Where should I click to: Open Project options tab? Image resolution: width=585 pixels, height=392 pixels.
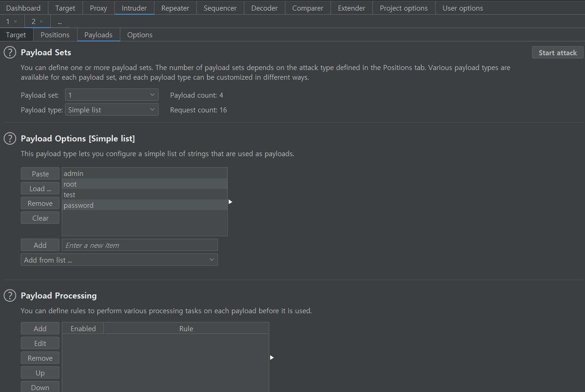click(x=404, y=8)
